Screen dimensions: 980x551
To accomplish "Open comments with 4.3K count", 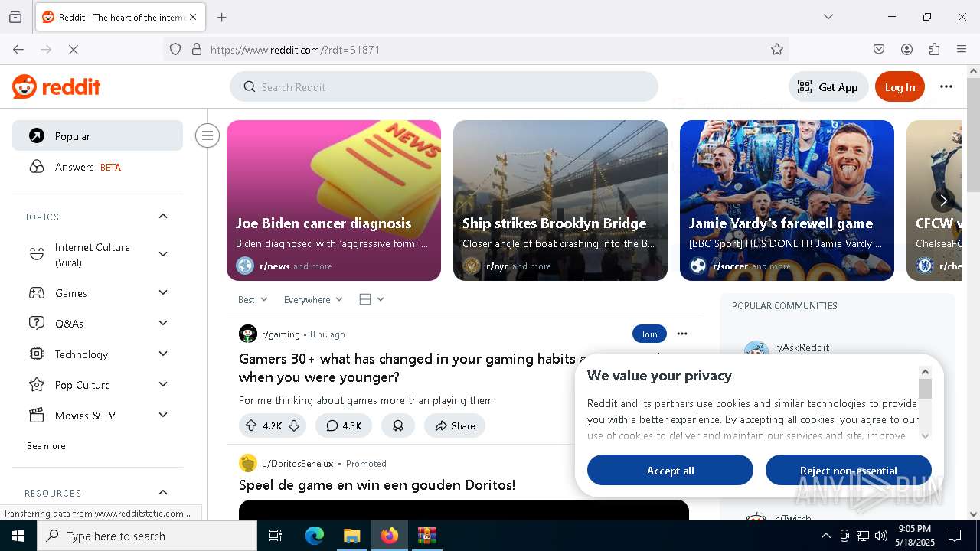I will point(344,425).
